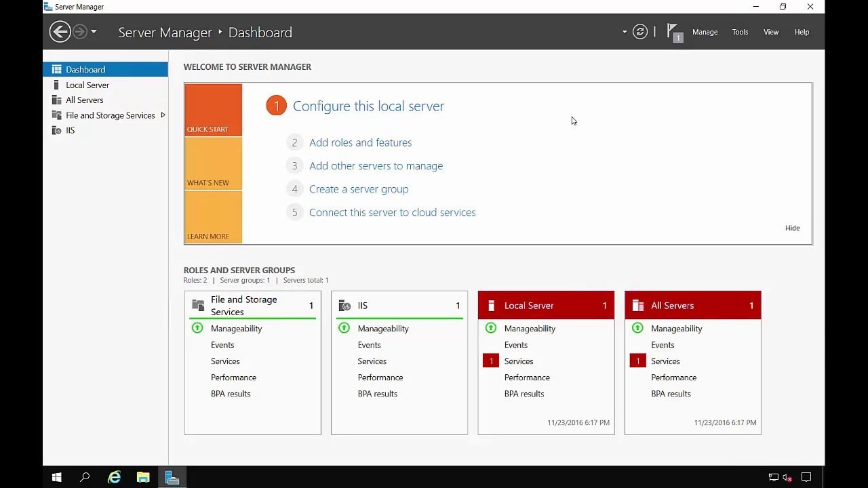Open BPA results in File and Storage tile
Viewport: 868px width, 488px height.
pyautogui.click(x=231, y=394)
